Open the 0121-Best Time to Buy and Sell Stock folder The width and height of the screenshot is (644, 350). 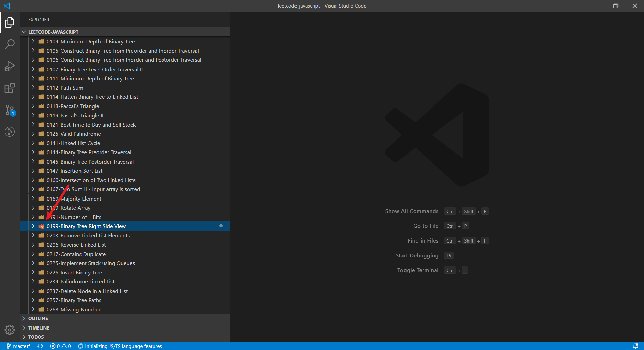click(x=91, y=125)
